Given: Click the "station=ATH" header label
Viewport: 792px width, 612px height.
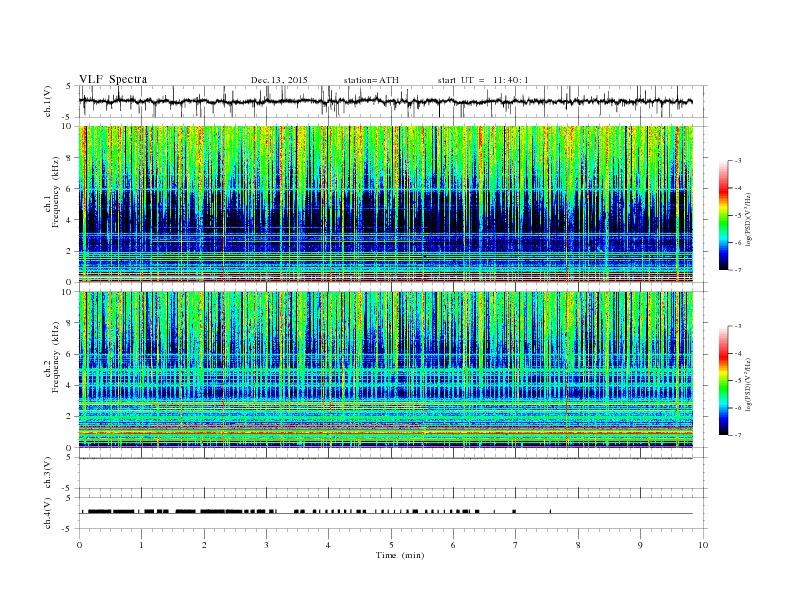Looking at the screenshot, I should pyautogui.click(x=371, y=80).
